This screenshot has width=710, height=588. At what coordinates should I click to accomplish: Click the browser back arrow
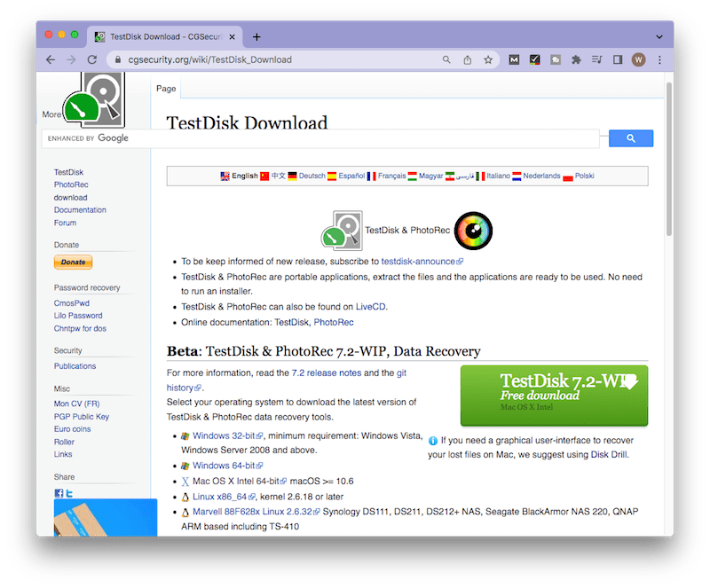51,59
